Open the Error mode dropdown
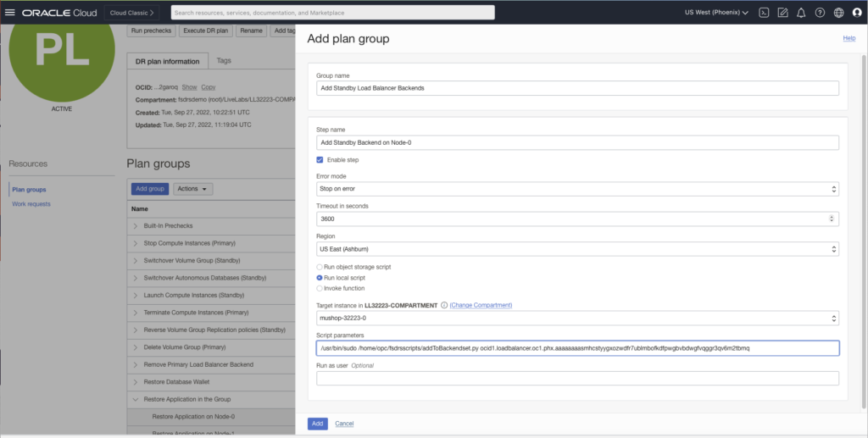Image resolution: width=868 pixels, height=438 pixels. [x=577, y=189]
